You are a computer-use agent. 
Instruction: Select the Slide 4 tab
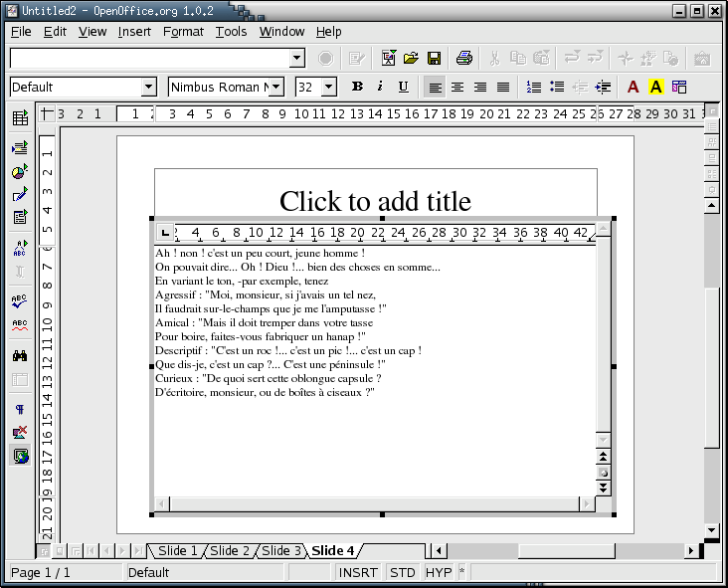tap(333, 551)
